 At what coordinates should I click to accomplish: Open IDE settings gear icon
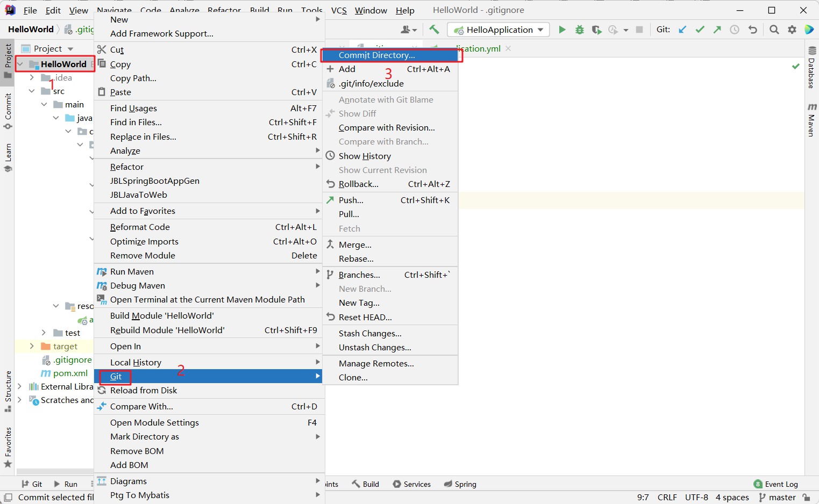click(x=792, y=30)
